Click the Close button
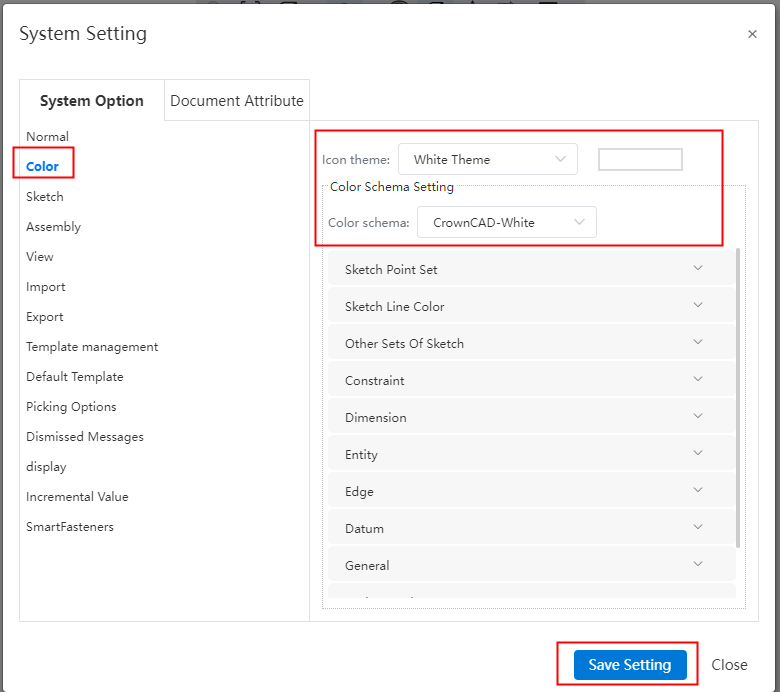 tap(729, 665)
